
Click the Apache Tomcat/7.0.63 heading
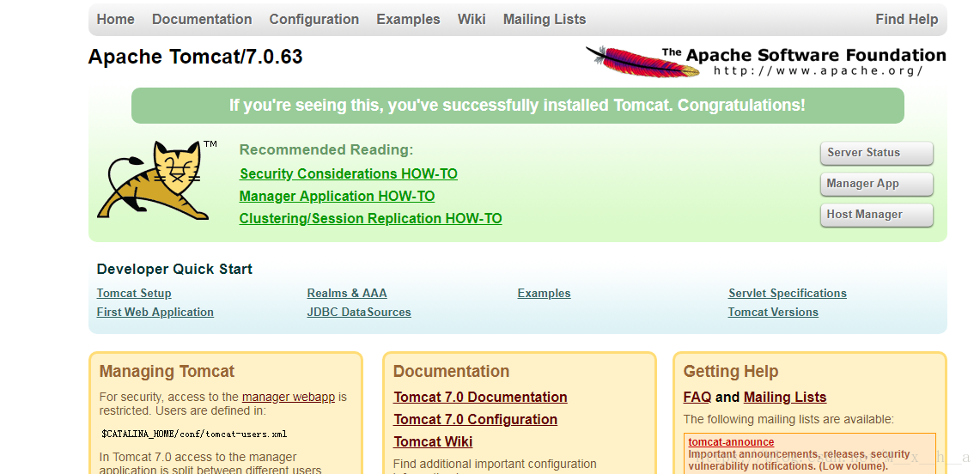[196, 57]
